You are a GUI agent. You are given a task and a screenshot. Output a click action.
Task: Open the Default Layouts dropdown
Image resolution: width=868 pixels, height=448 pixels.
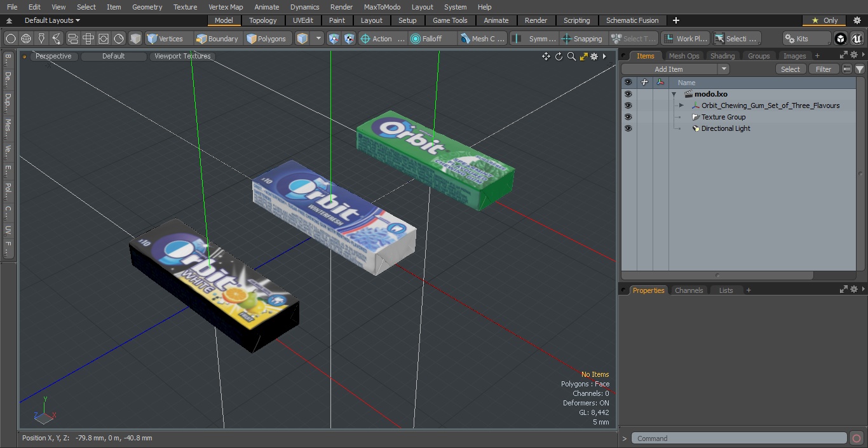click(52, 20)
